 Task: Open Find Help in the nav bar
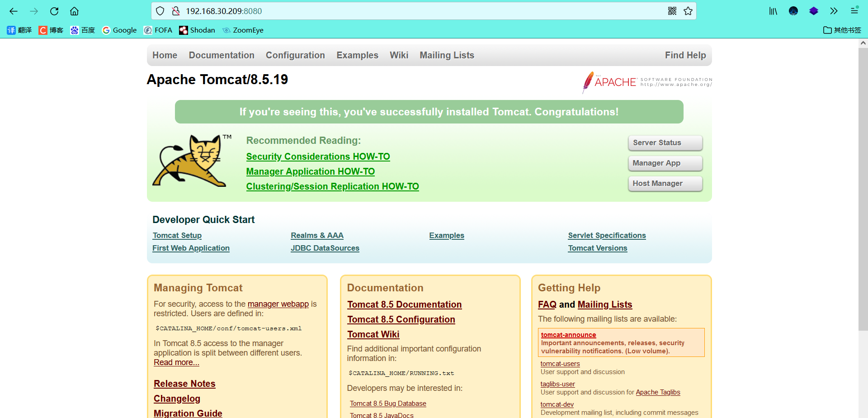click(x=685, y=55)
